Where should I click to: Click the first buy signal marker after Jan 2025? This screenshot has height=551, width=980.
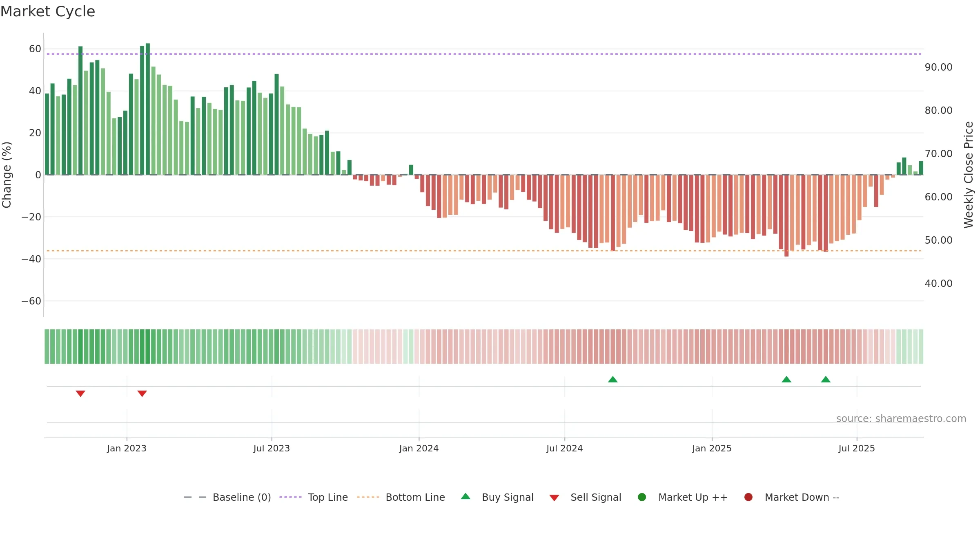pos(786,379)
